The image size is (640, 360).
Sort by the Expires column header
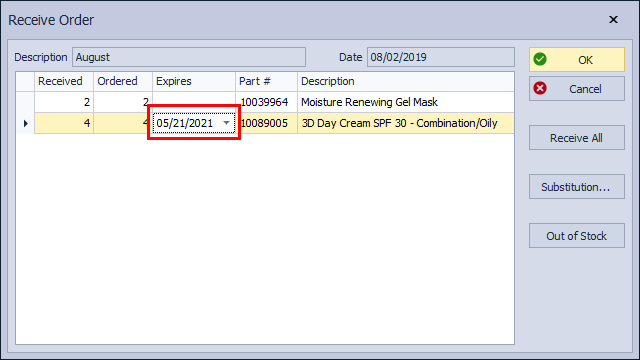[194, 81]
